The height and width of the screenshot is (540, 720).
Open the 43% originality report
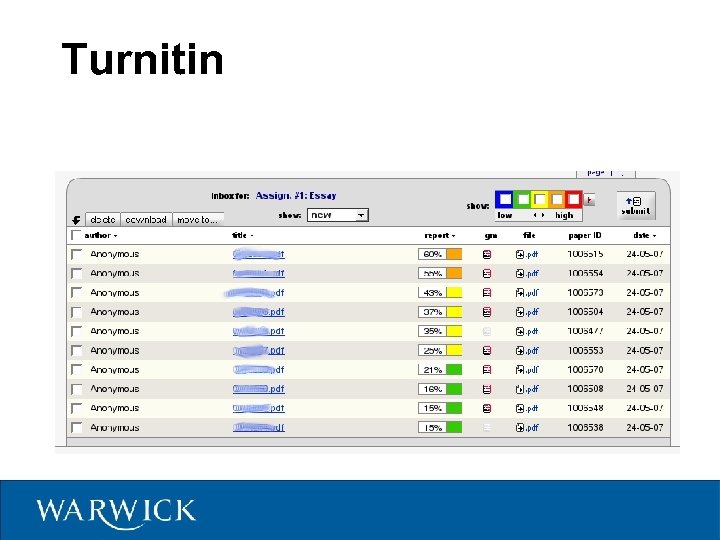[x=440, y=292]
